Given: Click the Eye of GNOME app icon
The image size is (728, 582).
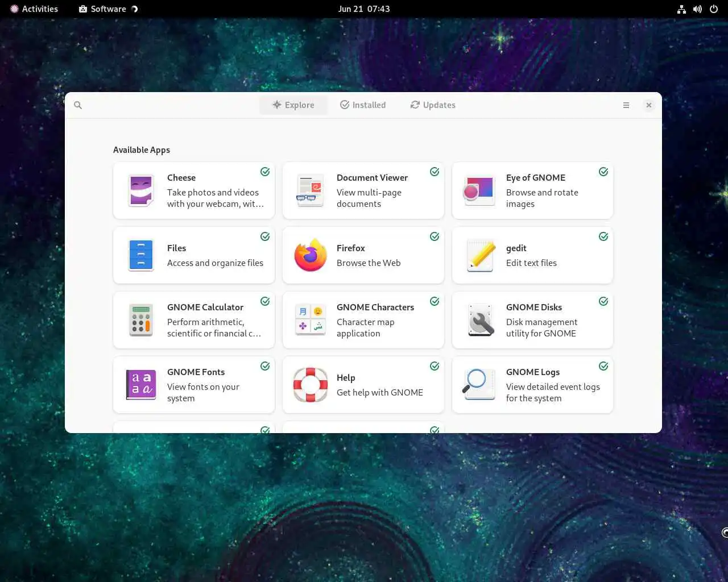Looking at the screenshot, I should tap(479, 190).
